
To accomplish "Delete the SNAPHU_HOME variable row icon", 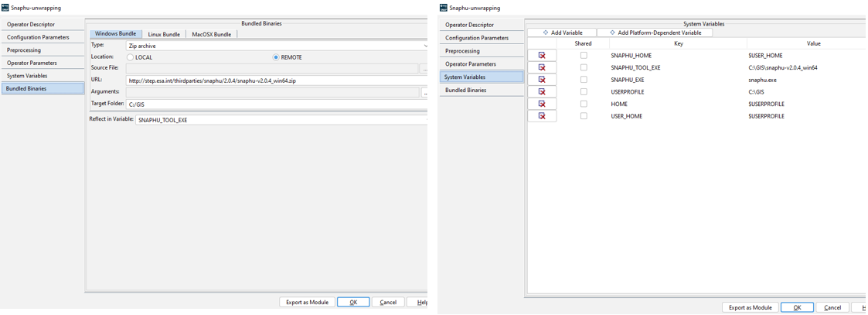I will tap(542, 56).
